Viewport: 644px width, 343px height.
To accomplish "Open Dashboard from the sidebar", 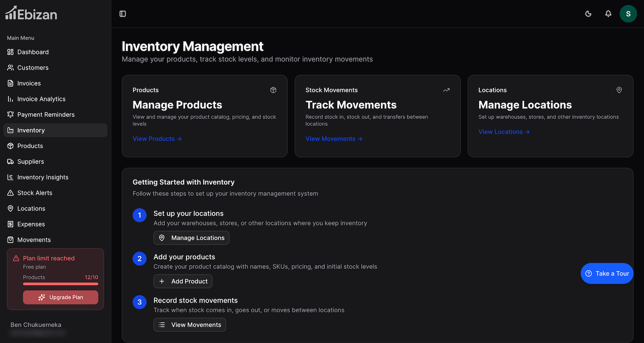I will (x=33, y=52).
